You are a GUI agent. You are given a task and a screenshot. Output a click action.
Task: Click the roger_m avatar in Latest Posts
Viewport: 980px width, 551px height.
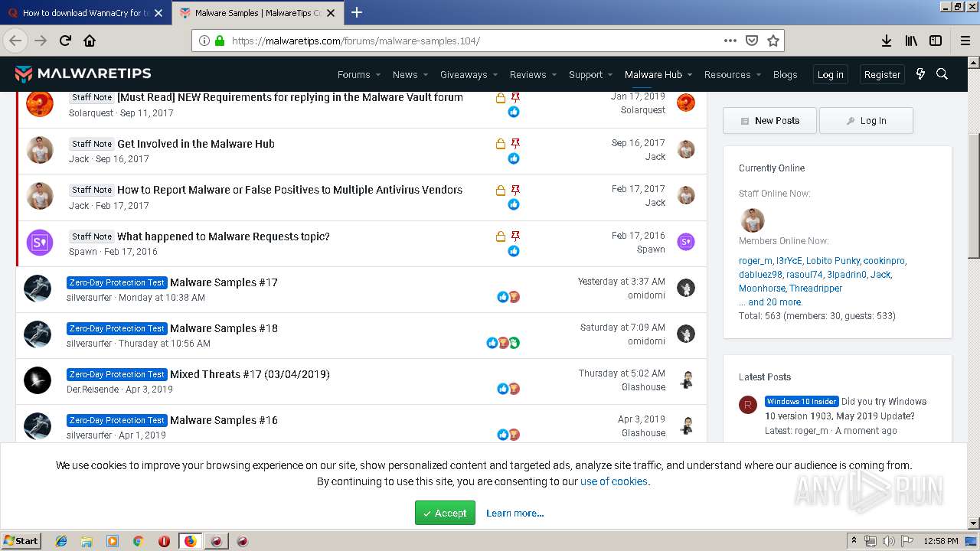coord(748,405)
